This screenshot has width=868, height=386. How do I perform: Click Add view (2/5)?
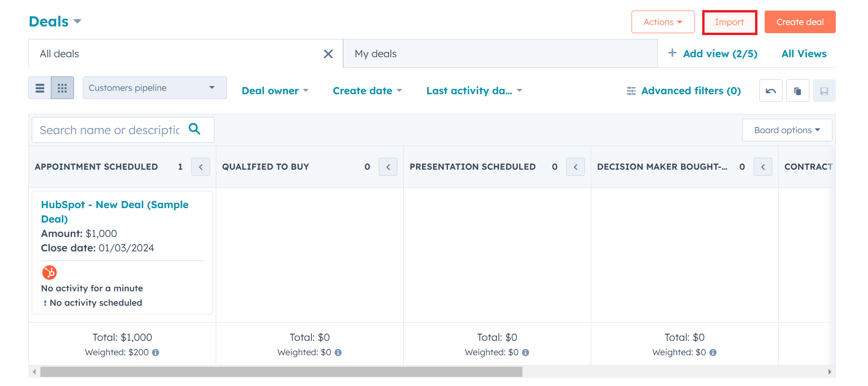(720, 54)
